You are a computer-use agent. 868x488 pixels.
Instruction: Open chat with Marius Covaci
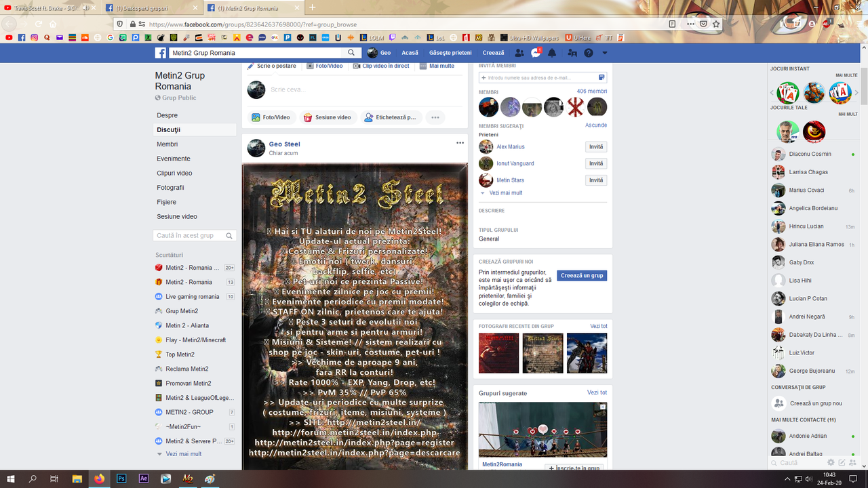(x=813, y=190)
